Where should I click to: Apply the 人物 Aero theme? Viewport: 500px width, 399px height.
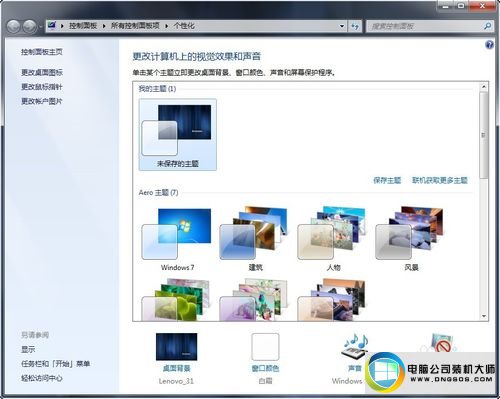[333, 238]
